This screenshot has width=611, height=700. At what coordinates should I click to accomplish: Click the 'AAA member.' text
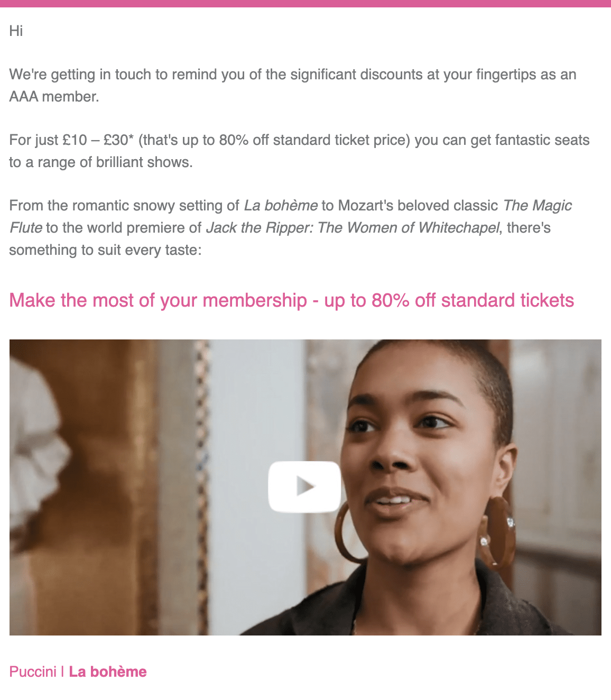point(54,96)
